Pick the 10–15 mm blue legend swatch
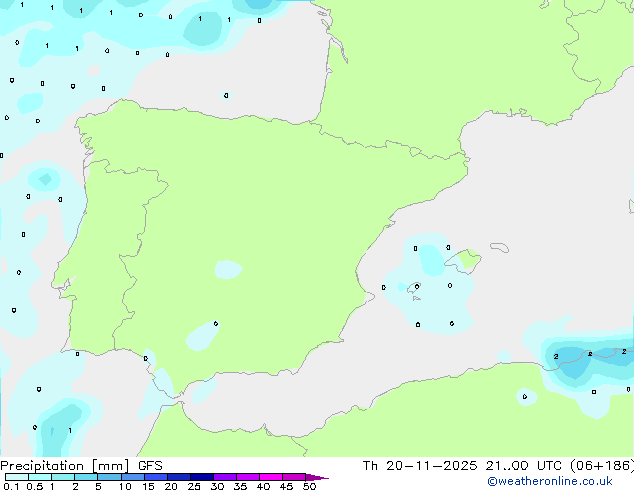 point(133,477)
